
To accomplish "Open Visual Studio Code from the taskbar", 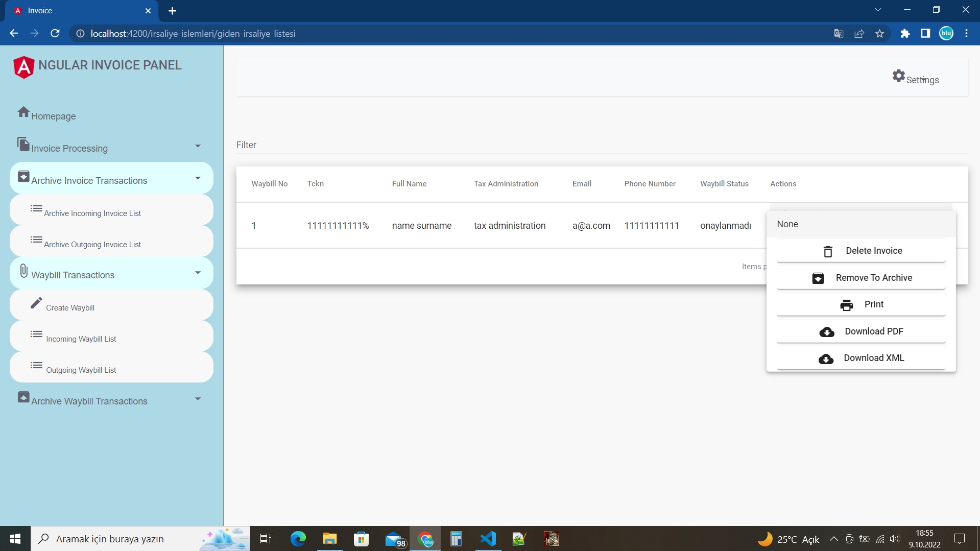I will 488,539.
